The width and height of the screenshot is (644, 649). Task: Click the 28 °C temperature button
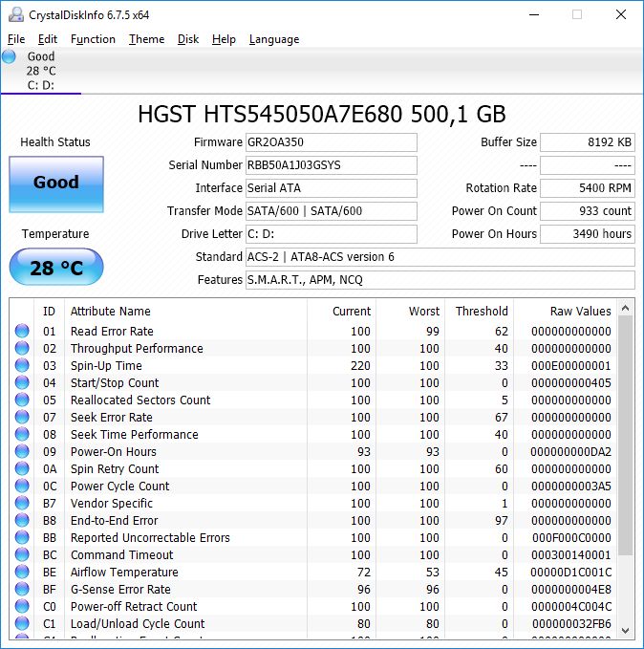[x=56, y=267]
